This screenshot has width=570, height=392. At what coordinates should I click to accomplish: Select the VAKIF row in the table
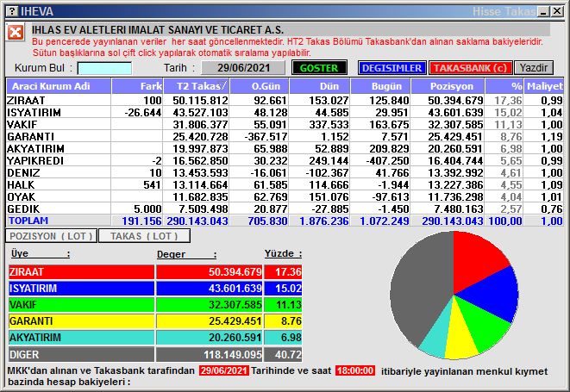pos(285,124)
